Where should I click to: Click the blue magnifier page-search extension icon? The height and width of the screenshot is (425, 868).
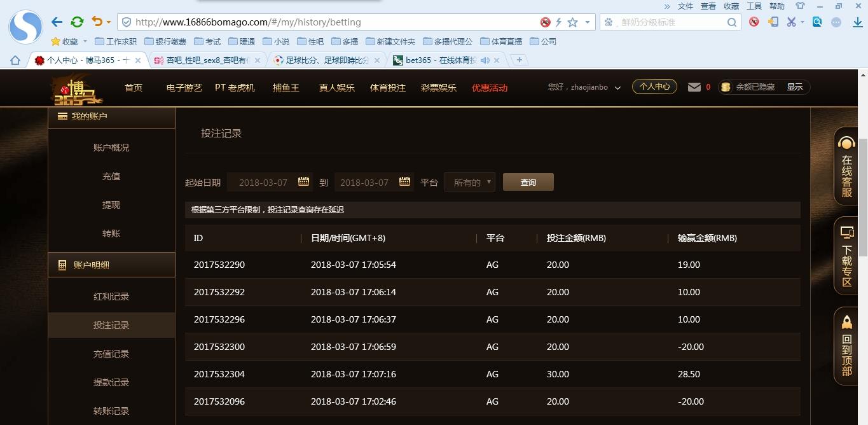point(817,22)
